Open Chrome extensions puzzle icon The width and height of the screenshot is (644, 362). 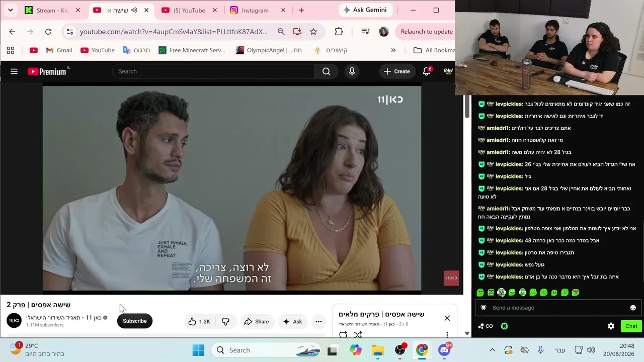(339, 32)
